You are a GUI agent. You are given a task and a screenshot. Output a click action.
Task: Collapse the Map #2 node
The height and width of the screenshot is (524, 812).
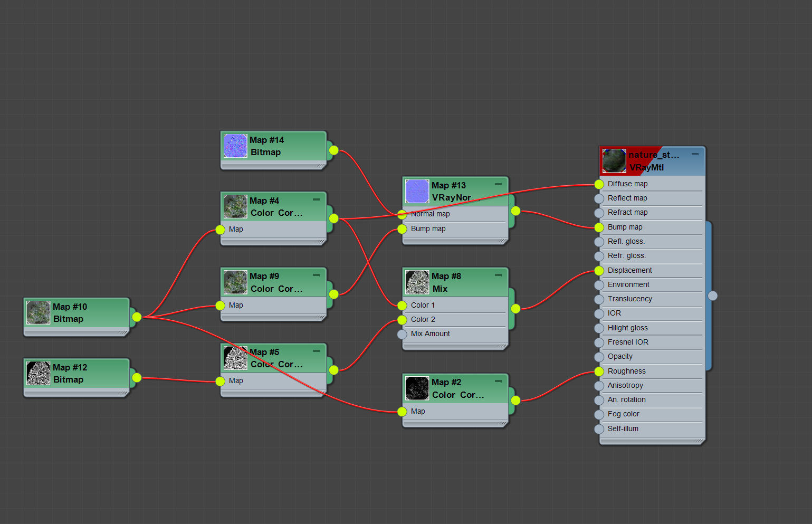pos(498,381)
